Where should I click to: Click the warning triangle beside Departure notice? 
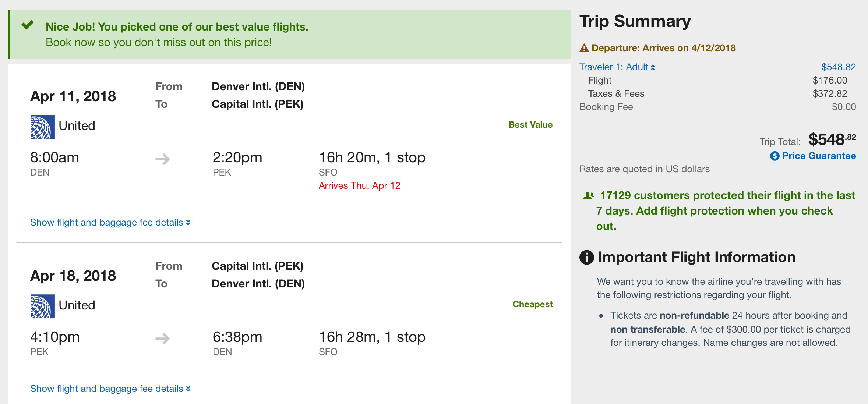click(584, 48)
